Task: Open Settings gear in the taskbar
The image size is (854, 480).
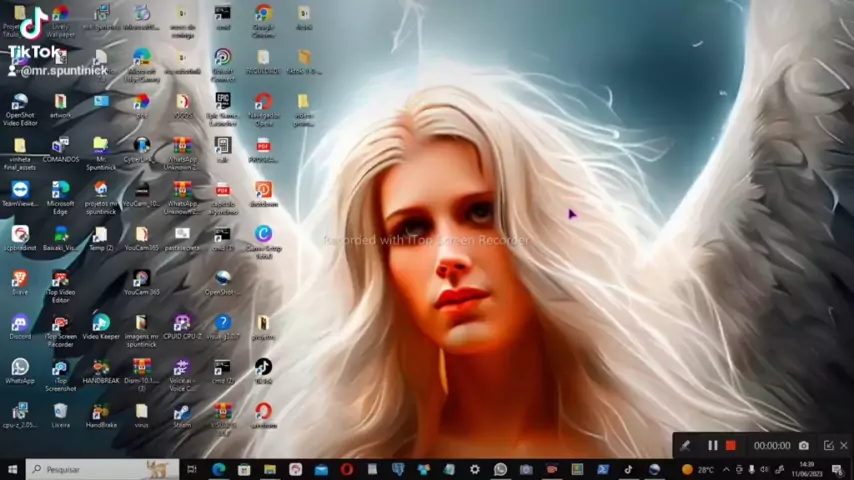Action: point(475,469)
